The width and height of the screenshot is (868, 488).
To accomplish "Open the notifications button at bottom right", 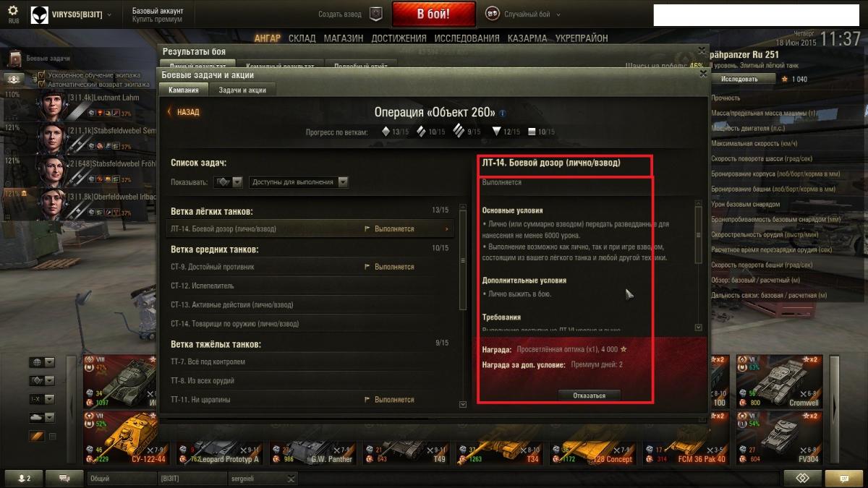I will [x=843, y=478].
